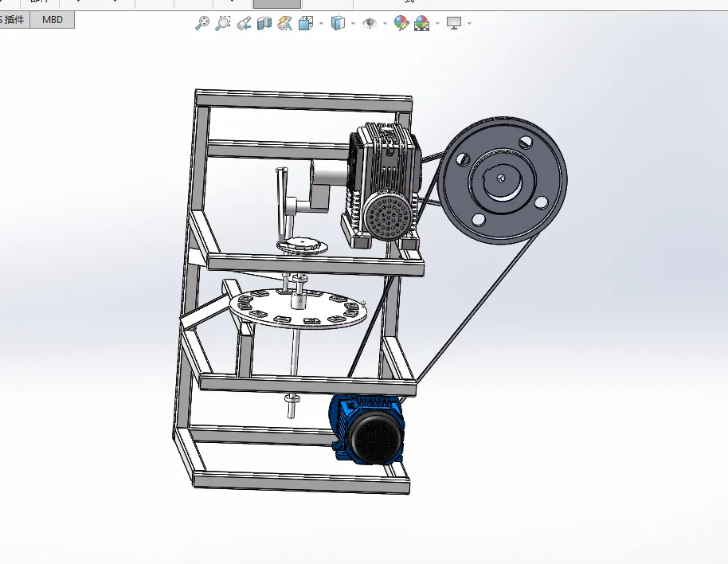This screenshot has height=564, width=728.
Task: Open the 插件 tab
Action: click(x=14, y=19)
